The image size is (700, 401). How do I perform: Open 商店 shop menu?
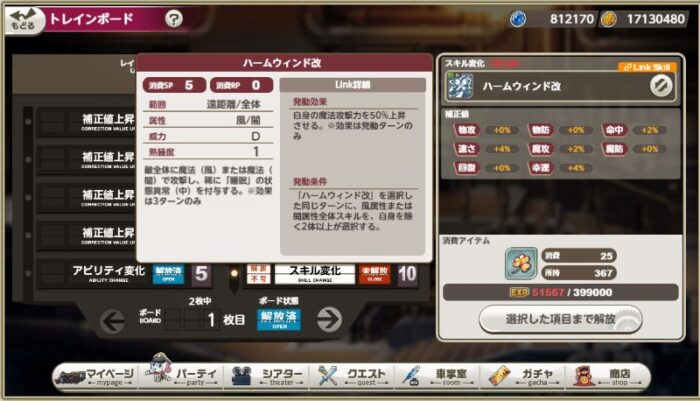(607, 376)
